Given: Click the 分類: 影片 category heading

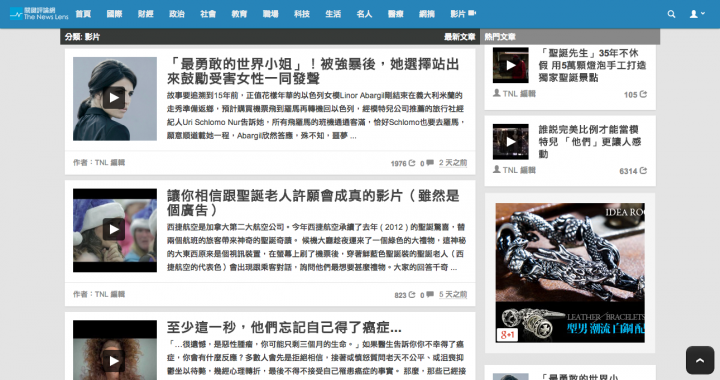Looking at the screenshot, I should [82, 37].
